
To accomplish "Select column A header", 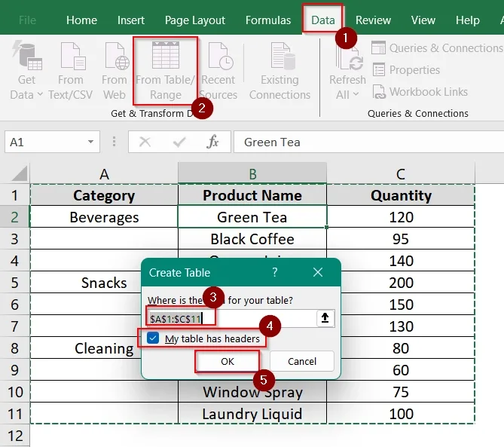I will coord(104,173).
